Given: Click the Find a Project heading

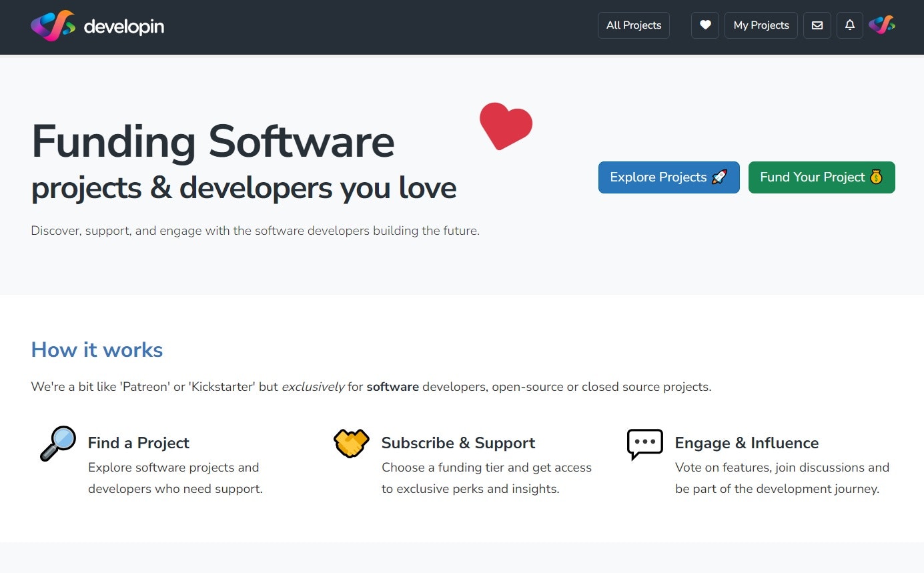Looking at the screenshot, I should (x=138, y=443).
